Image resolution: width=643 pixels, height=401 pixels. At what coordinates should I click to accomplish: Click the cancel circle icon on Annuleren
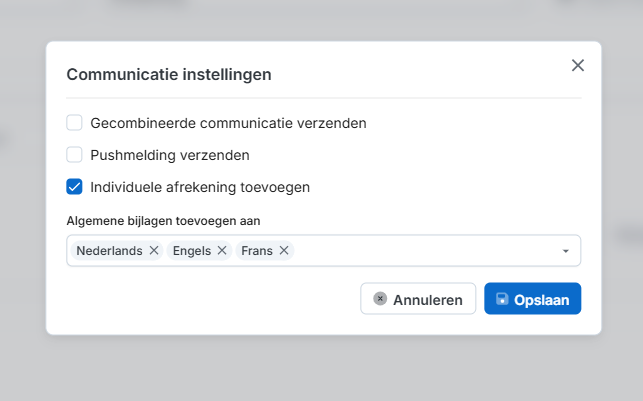tap(380, 299)
